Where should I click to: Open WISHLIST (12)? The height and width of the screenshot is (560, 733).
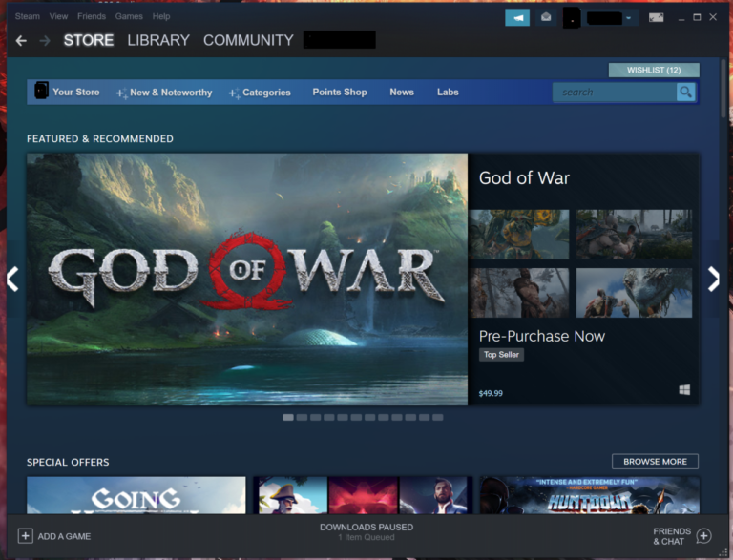[654, 70]
